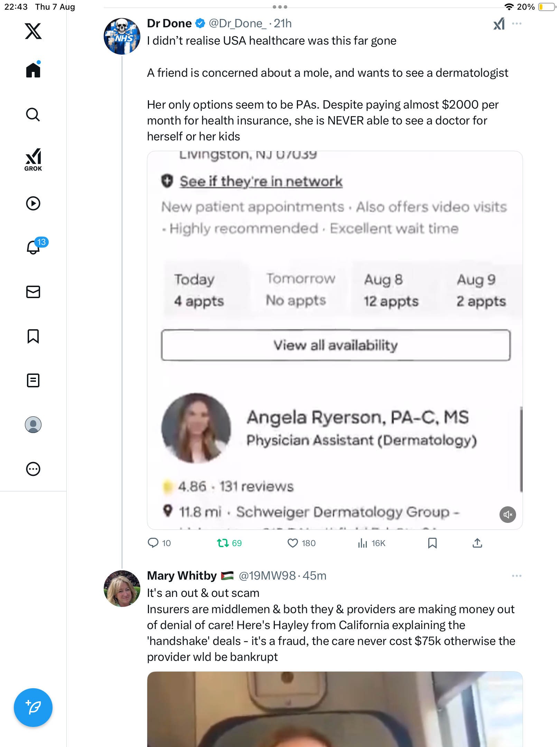Open the Search magnifier in sidebar
560x747 pixels.
[33, 114]
